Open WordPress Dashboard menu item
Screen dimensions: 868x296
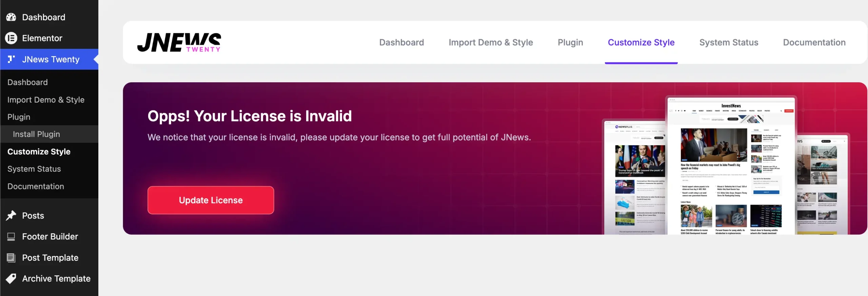coord(49,17)
